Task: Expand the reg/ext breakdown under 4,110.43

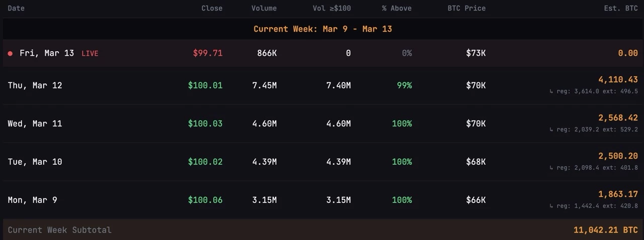Action: 593,91
